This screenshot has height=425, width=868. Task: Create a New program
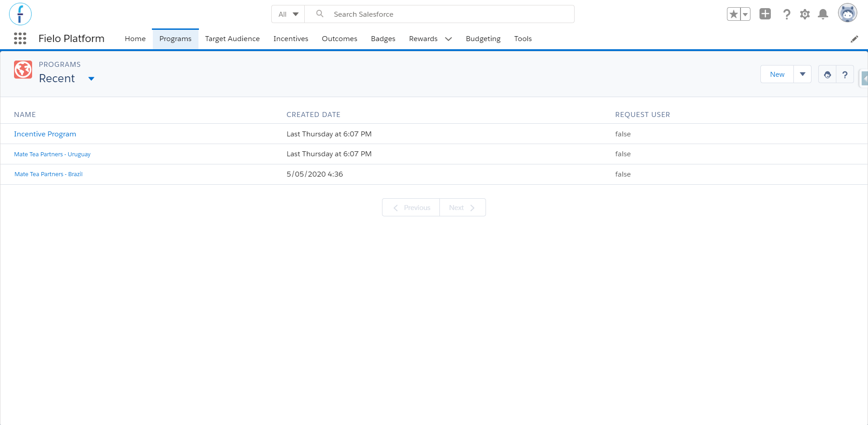[777, 75]
